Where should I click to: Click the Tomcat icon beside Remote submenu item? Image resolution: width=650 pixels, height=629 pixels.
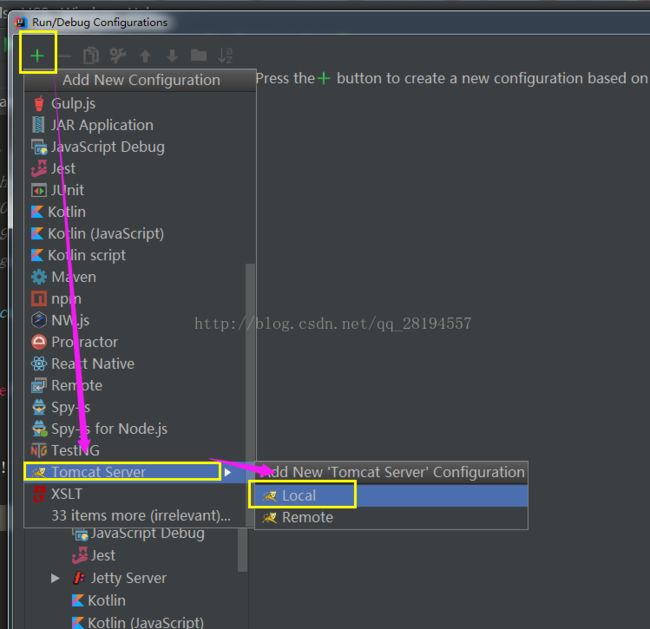point(270,517)
